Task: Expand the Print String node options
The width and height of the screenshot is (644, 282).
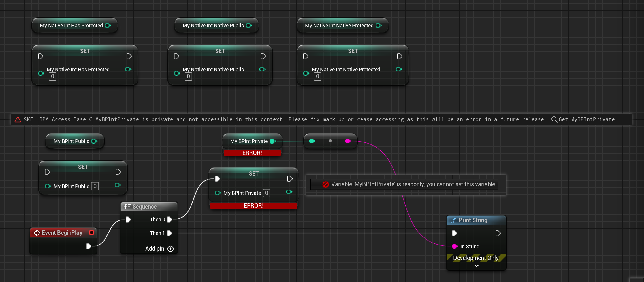Action: (x=476, y=266)
